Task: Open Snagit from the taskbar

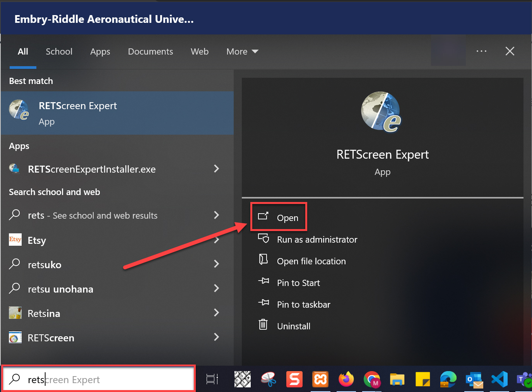Action: 294,379
